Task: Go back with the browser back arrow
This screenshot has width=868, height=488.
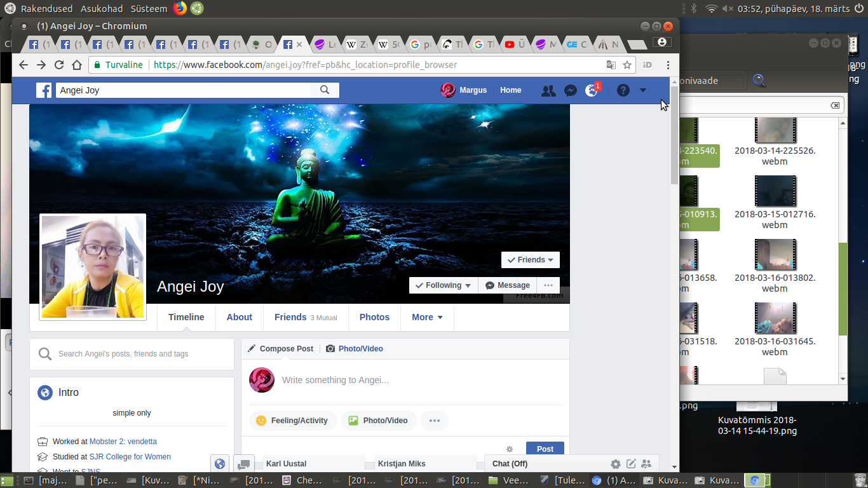Action: click(x=24, y=65)
